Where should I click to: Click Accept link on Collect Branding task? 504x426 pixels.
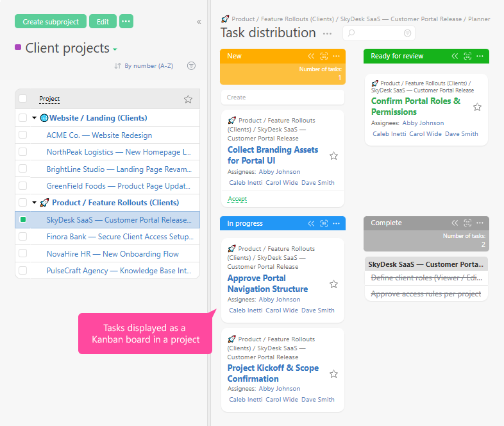(237, 199)
